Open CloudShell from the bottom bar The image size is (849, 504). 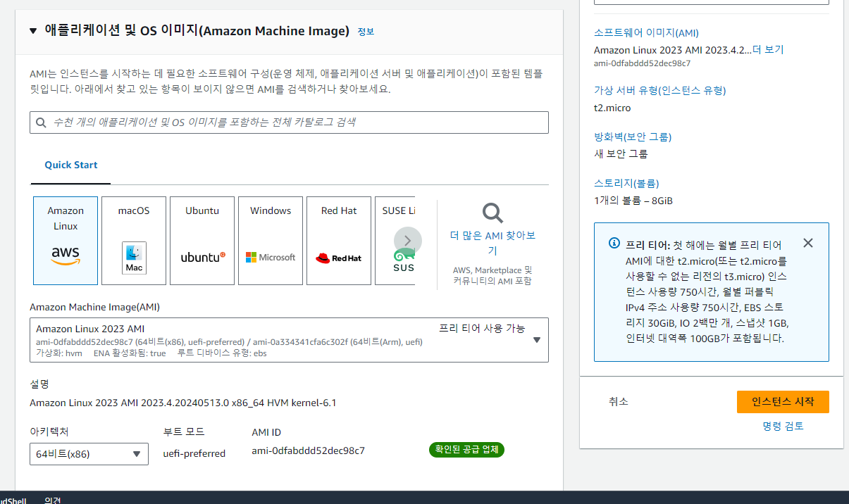point(13,500)
